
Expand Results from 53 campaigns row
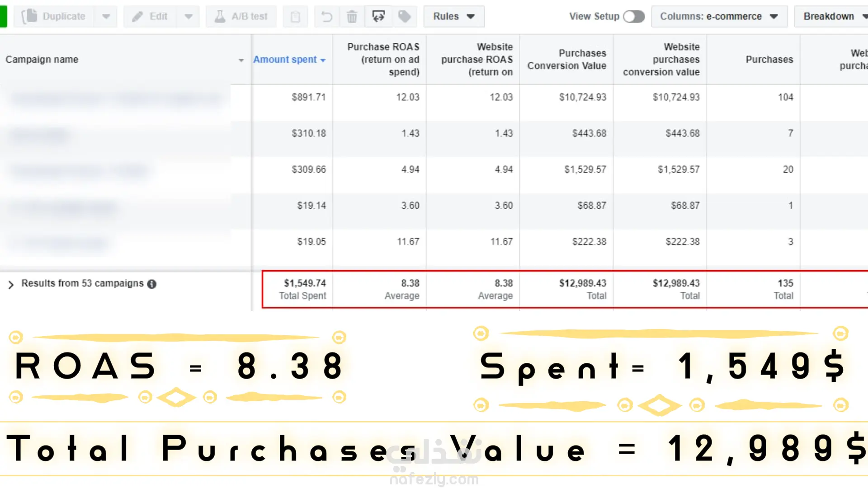click(x=11, y=284)
